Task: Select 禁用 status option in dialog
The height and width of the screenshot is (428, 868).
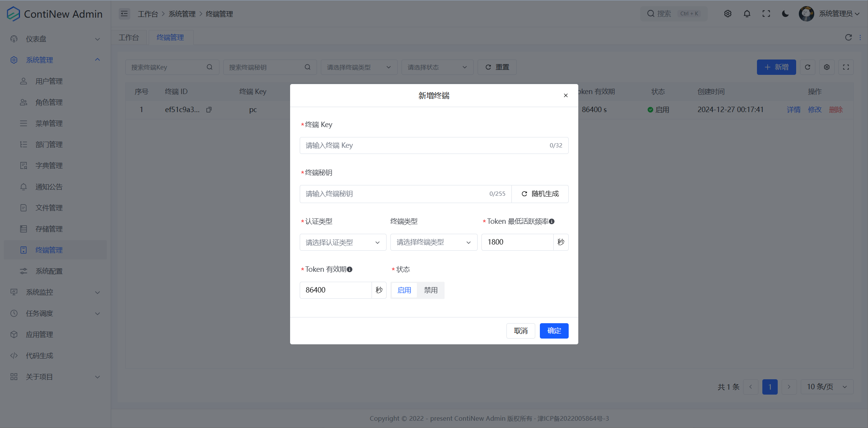Action: 431,290
